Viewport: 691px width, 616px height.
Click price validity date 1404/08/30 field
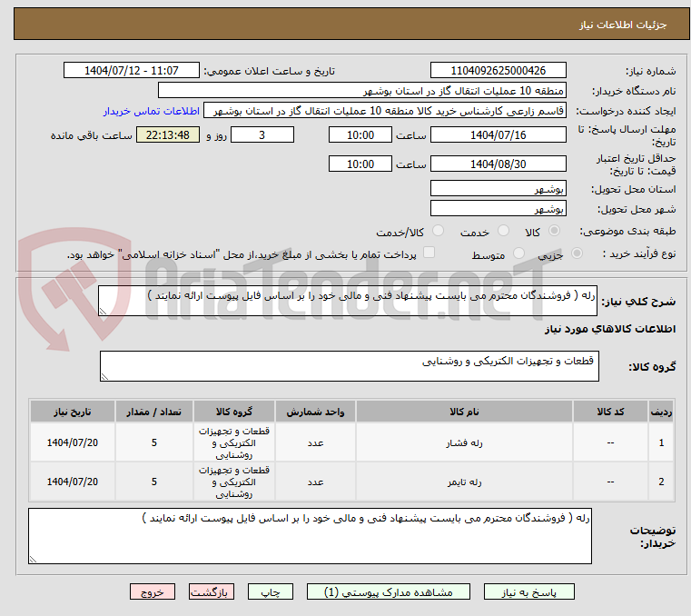tap(498, 164)
